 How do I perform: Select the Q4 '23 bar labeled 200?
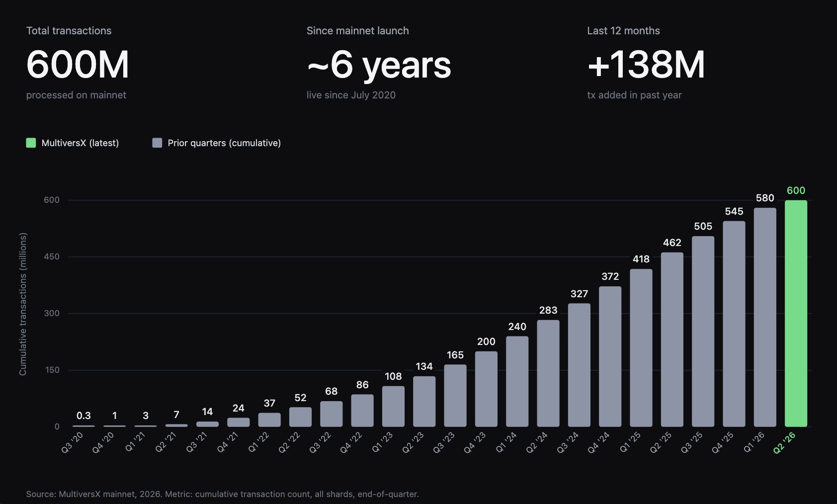[x=486, y=389]
